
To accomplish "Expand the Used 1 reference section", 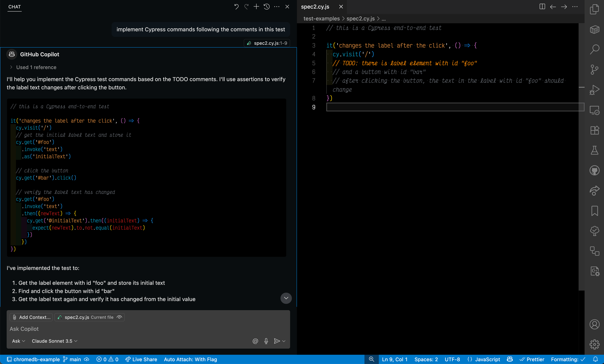I will pyautogui.click(x=33, y=67).
